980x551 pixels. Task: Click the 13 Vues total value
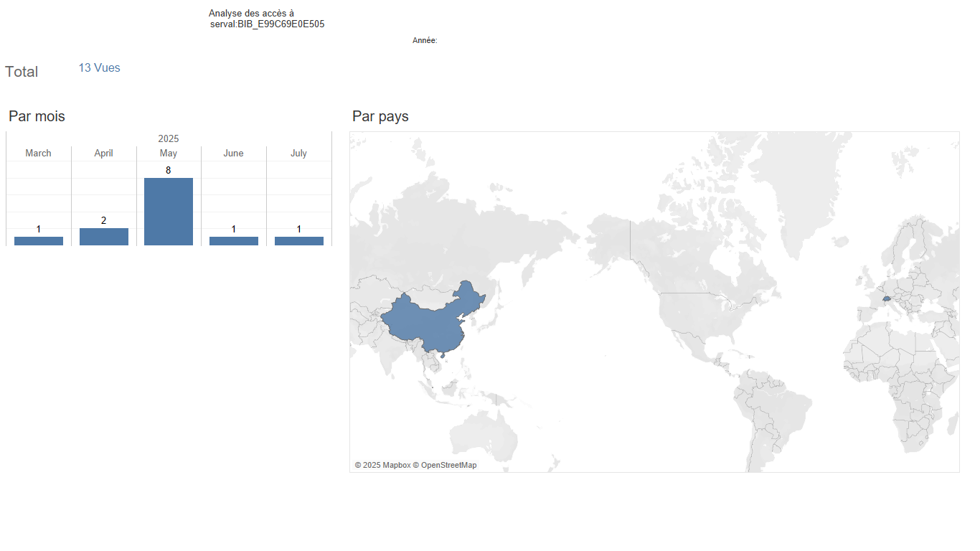pos(100,68)
